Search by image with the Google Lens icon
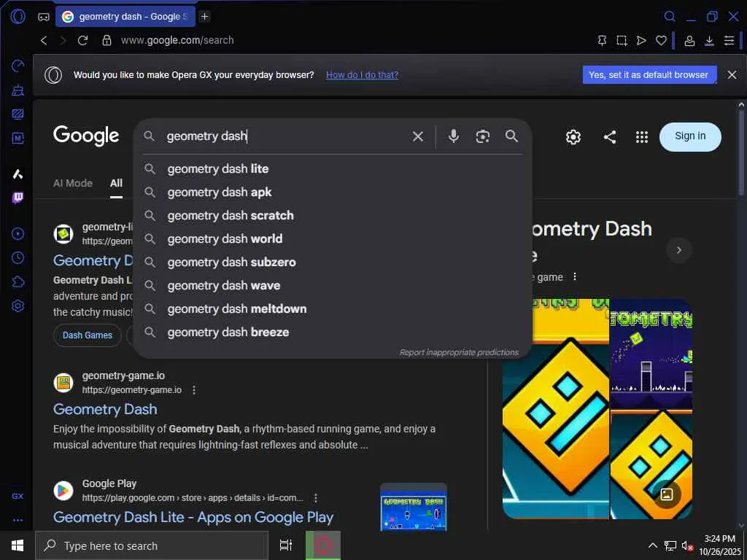The image size is (747, 560). click(483, 136)
